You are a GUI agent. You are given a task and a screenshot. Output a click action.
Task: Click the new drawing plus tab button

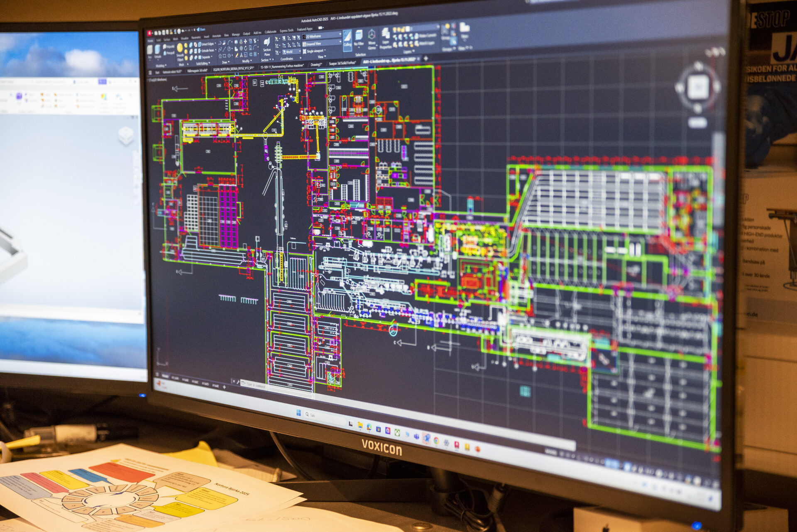(x=425, y=59)
